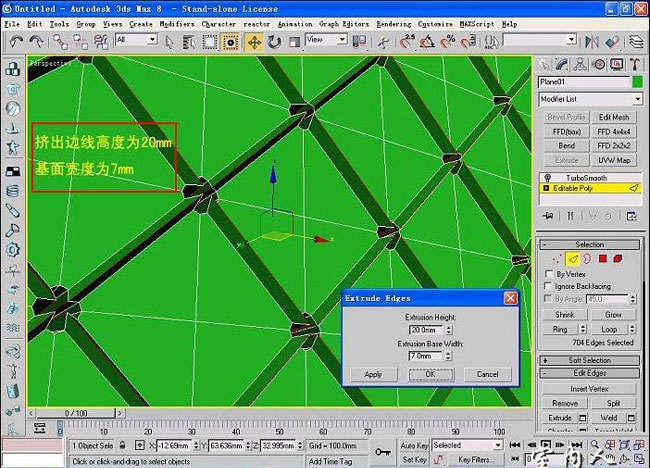Open the MAXScript menu

477,24
